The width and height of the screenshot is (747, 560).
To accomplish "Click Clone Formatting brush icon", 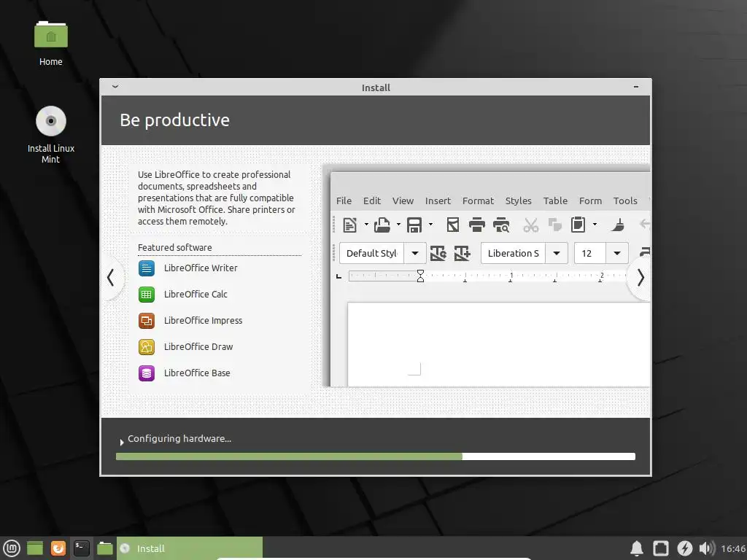I will tap(618, 225).
